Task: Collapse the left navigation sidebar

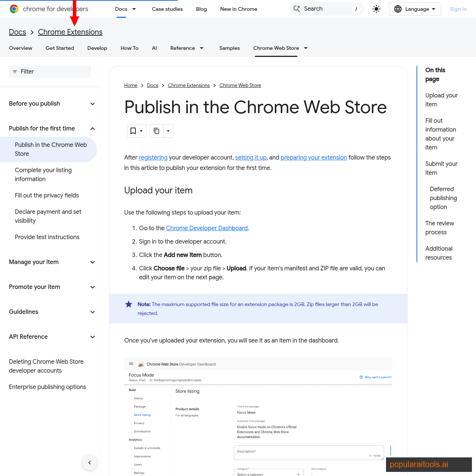Action: tap(89, 462)
